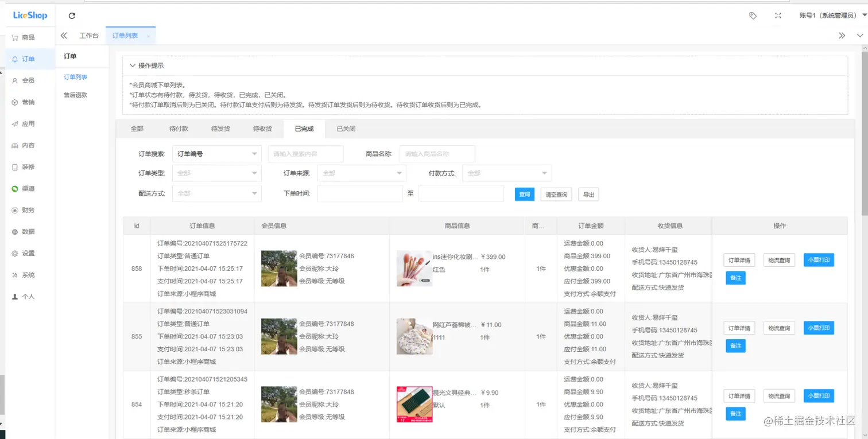Open the 账号1 account dropdown

(832, 15)
